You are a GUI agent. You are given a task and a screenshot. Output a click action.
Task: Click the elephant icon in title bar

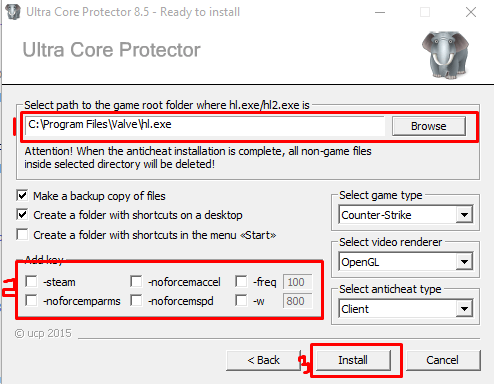13,12
